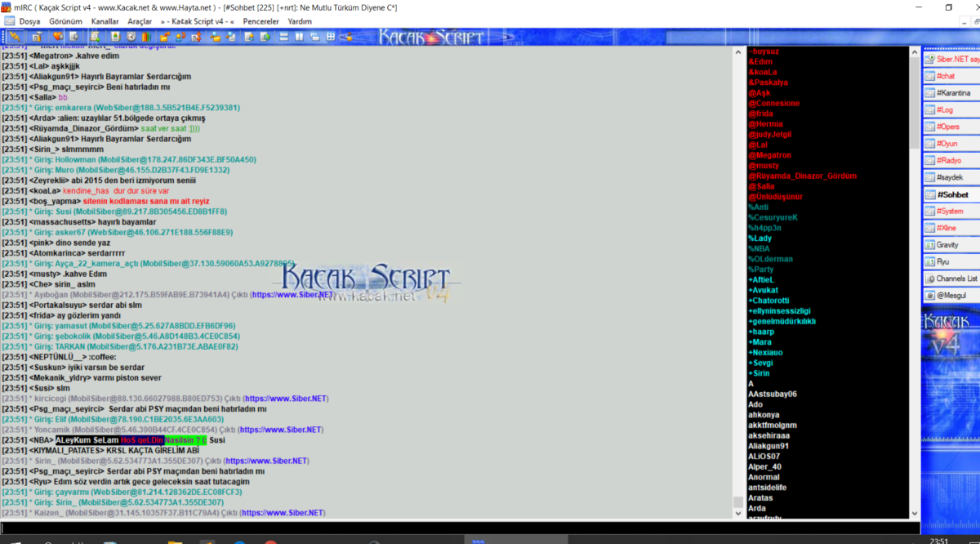The height and width of the screenshot is (544, 980).
Task: Click the Connect lightning bolt toolbar icon
Action: (15, 37)
